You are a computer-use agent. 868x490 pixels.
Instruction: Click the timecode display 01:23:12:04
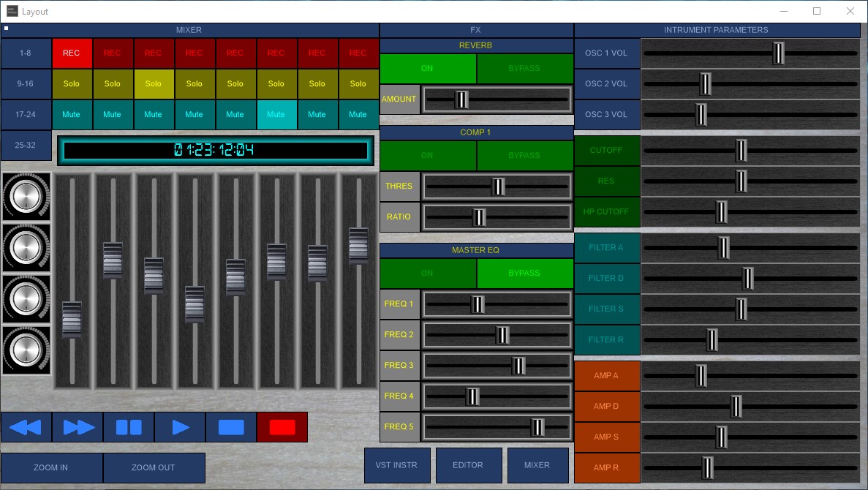tap(215, 150)
